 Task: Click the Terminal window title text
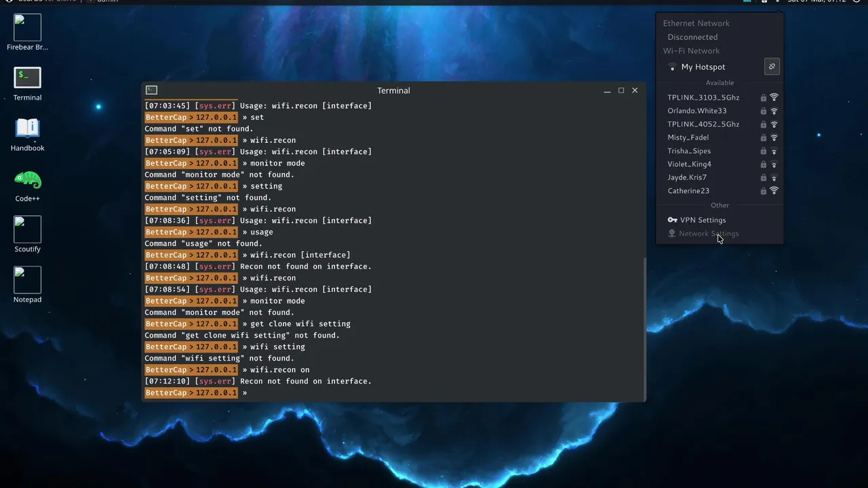click(393, 90)
